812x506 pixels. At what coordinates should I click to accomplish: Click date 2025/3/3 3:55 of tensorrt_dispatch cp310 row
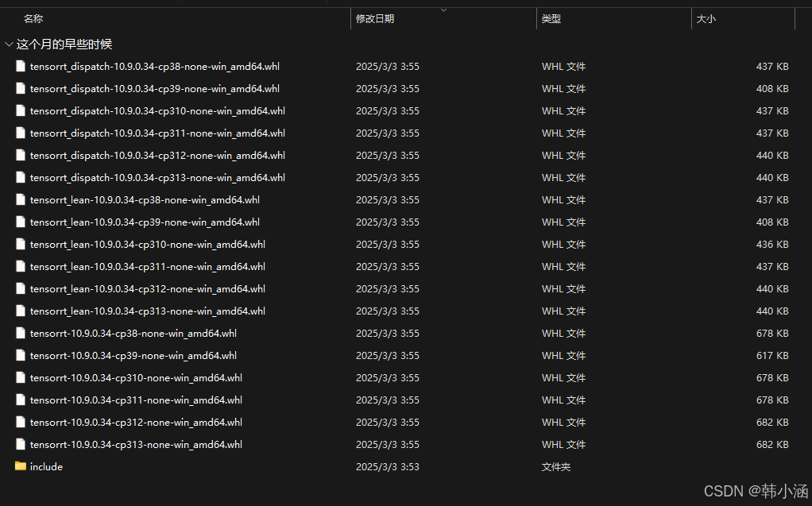[x=388, y=111]
